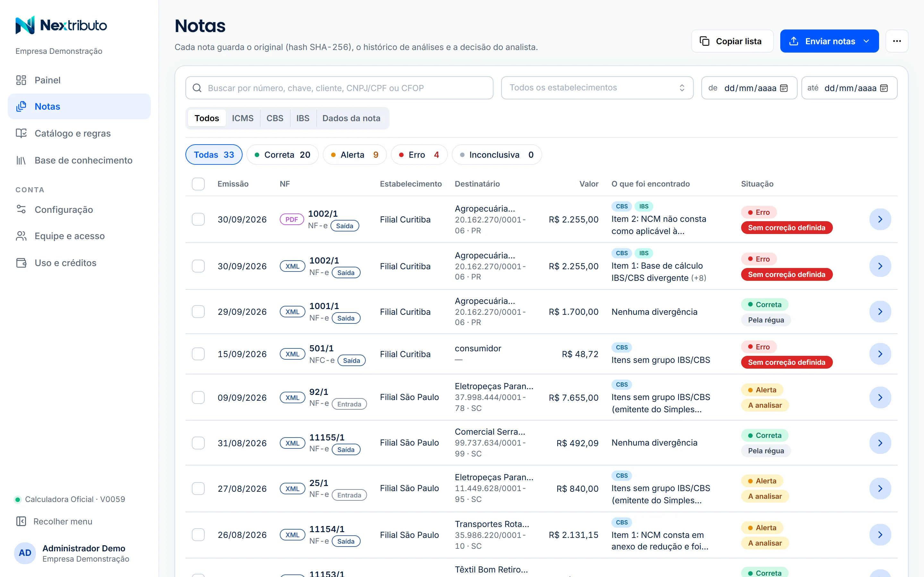The width and height of the screenshot is (924, 577).
Task: Expand the Todos os estabelecimentos dropdown
Action: (x=597, y=88)
